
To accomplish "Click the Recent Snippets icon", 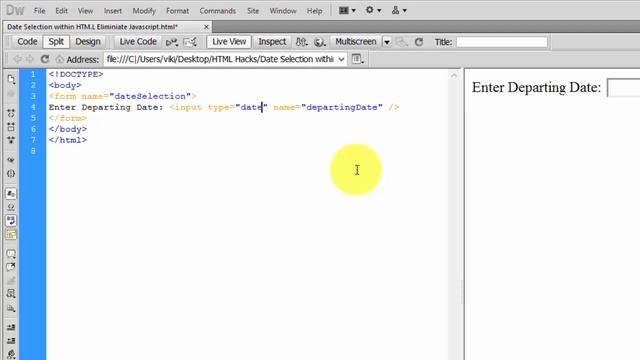I will tap(11, 294).
